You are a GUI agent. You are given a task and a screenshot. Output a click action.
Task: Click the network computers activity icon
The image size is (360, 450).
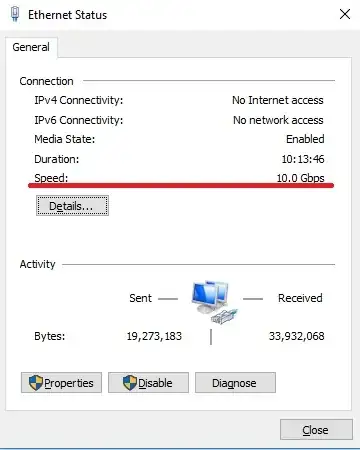pyautogui.click(x=214, y=302)
